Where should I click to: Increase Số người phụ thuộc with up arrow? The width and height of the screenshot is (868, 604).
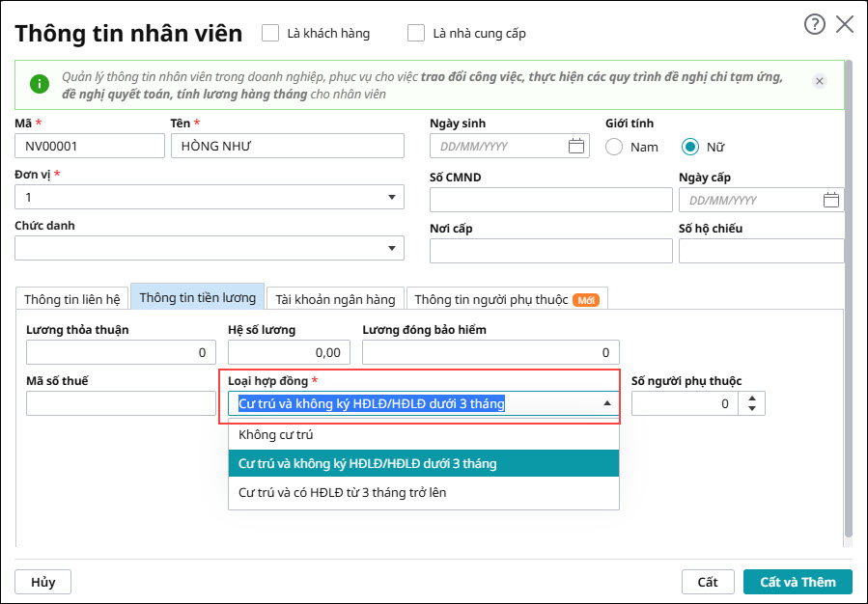752,398
